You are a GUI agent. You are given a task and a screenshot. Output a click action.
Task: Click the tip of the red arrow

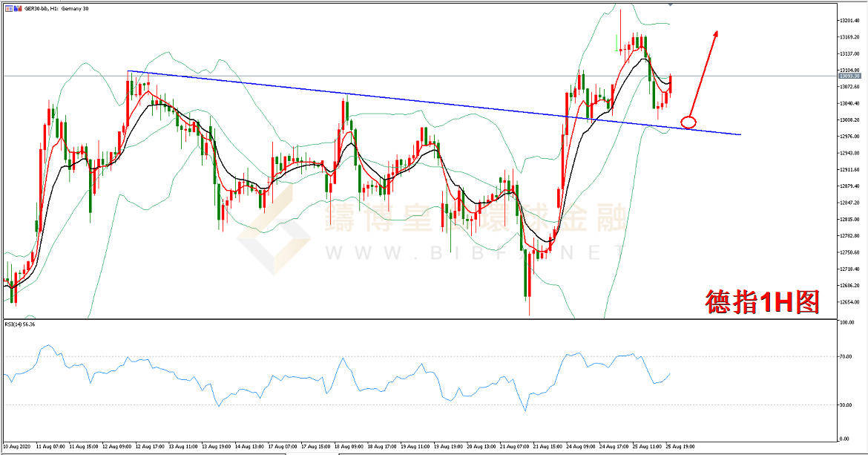tap(717, 32)
